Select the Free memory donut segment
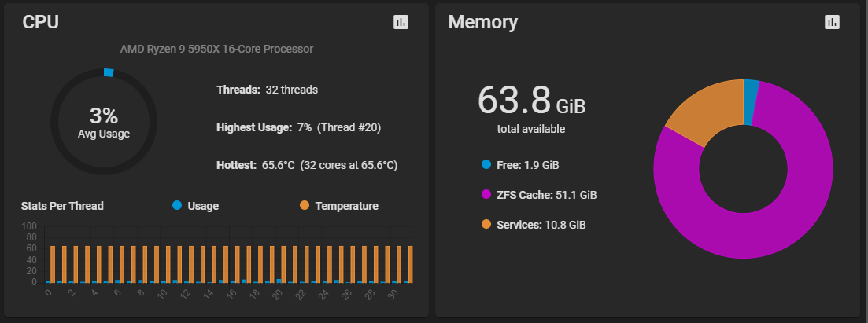868x323 pixels. pos(751,93)
